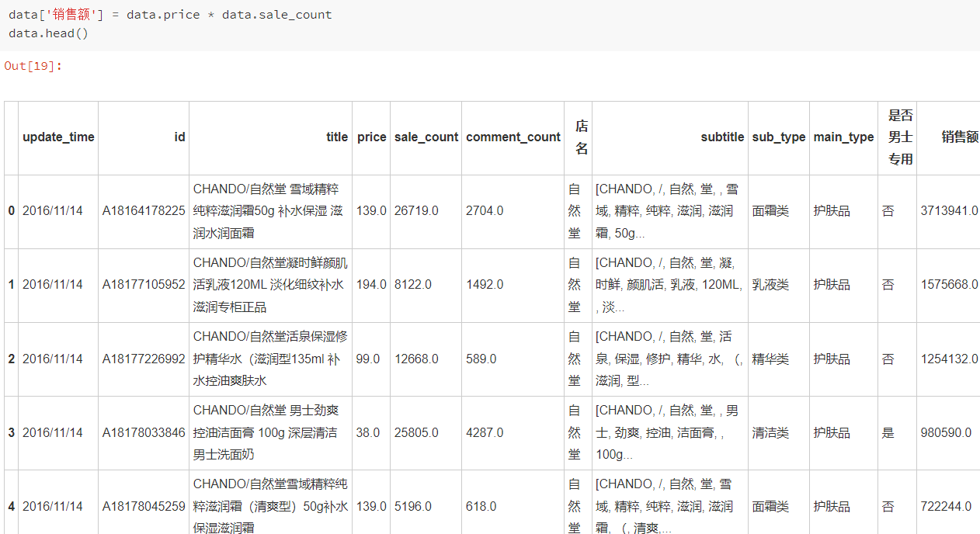Click id cell A18177105952
Image resolution: width=980 pixels, height=534 pixels.
pos(144,285)
